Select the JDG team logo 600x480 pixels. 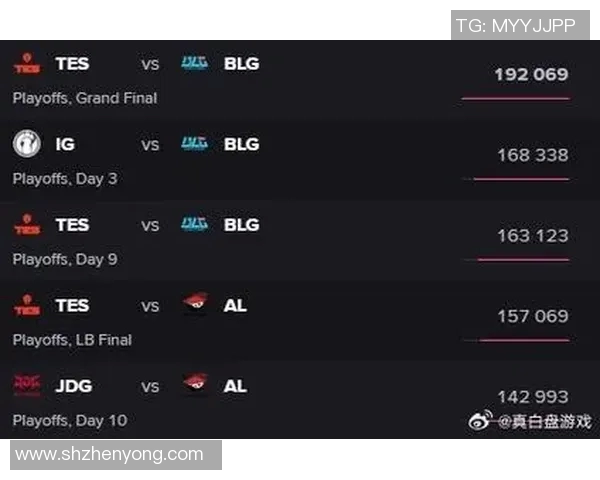click(x=27, y=386)
